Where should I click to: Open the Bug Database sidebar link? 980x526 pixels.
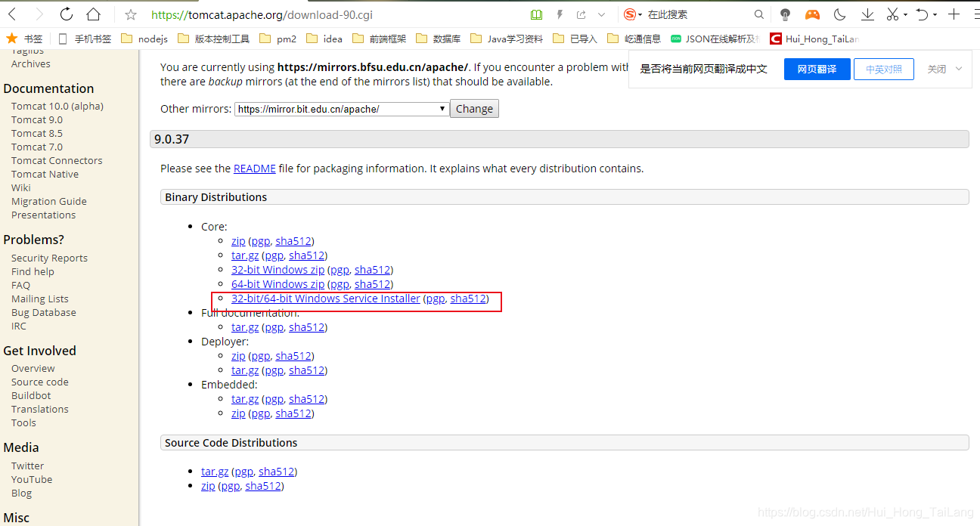[x=44, y=312]
